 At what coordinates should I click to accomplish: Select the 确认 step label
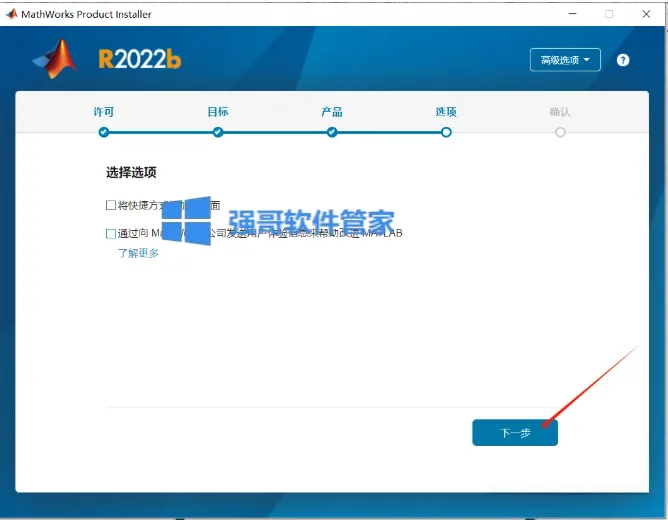coord(560,112)
